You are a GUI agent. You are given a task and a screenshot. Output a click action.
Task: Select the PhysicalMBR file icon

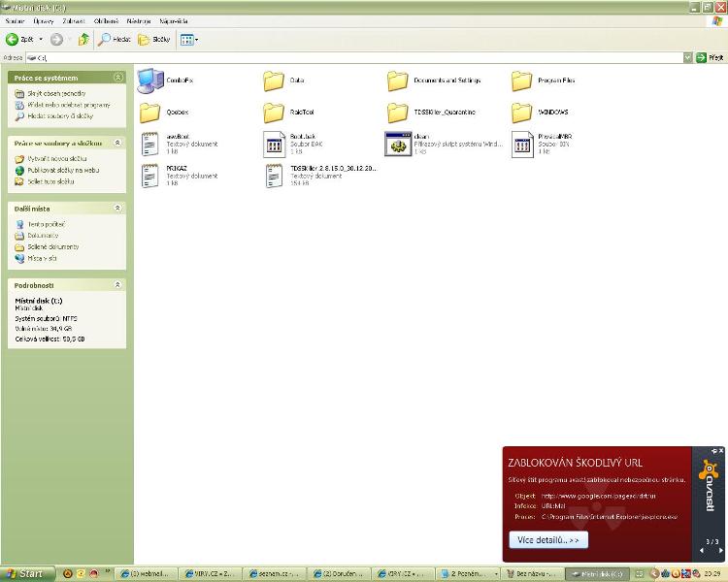(522, 145)
